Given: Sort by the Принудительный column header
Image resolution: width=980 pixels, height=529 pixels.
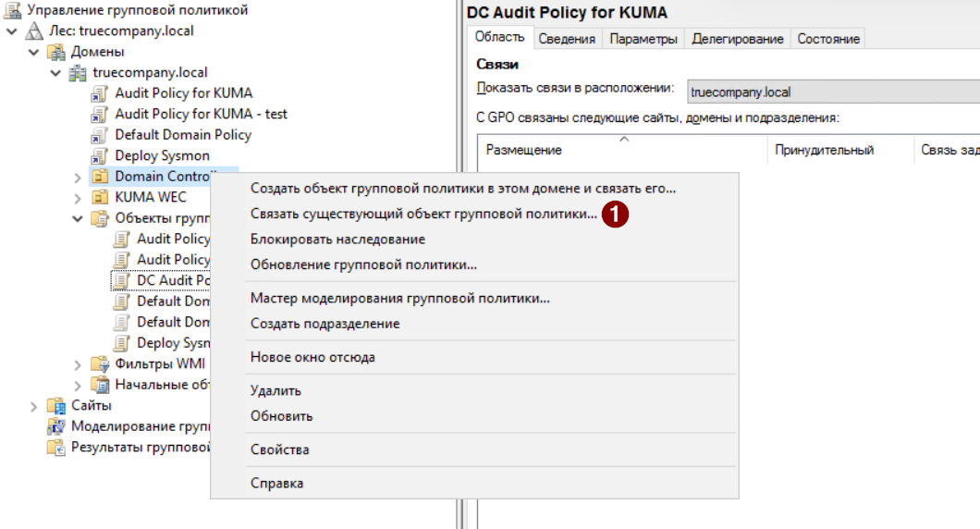Looking at the screenshot, I should tap(840, 150).
